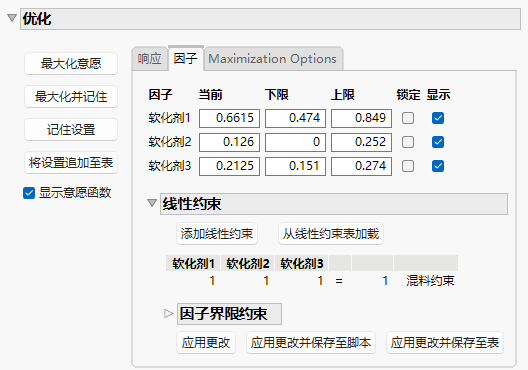Uncheck the 显示 box for 软化剂2
528x370 pixels.
click(x=438, y=142)
